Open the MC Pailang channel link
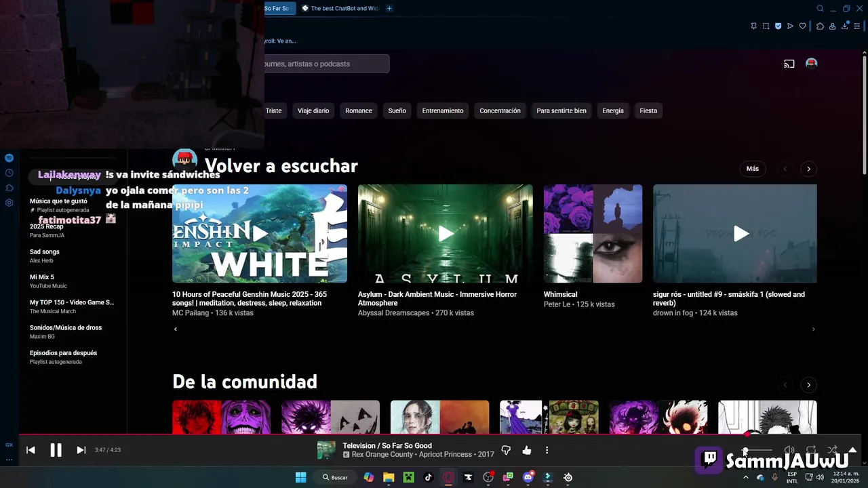The width and height of the screenshot is (868, 488). (x=192, y=313)
